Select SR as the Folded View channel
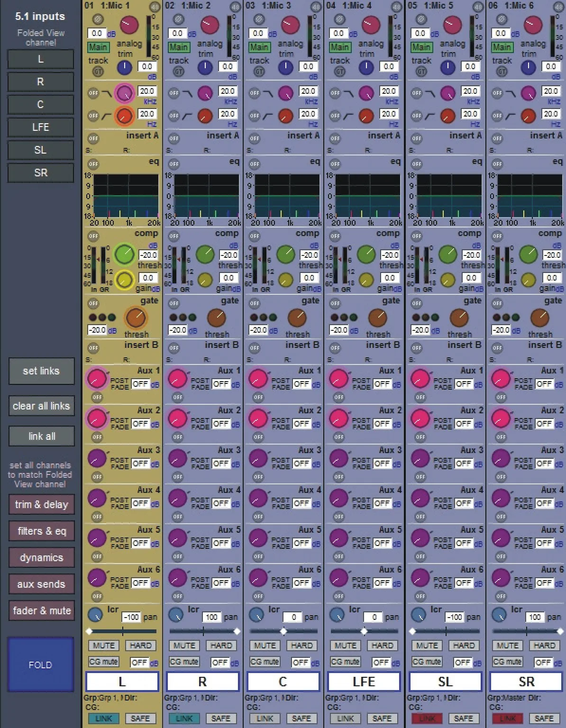The height and width of the screenshot is (728, 566). 41,173
